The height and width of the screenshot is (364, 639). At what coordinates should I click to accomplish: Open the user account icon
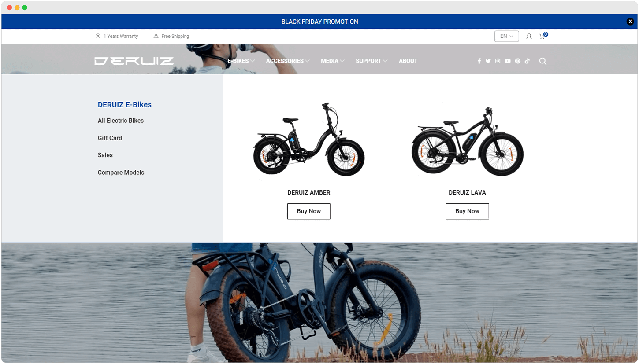[x=529, y=37]
